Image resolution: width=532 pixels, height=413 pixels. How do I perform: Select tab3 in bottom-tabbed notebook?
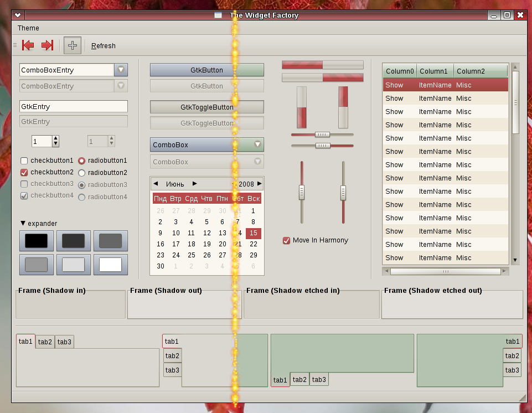click(x=319, y=379)
